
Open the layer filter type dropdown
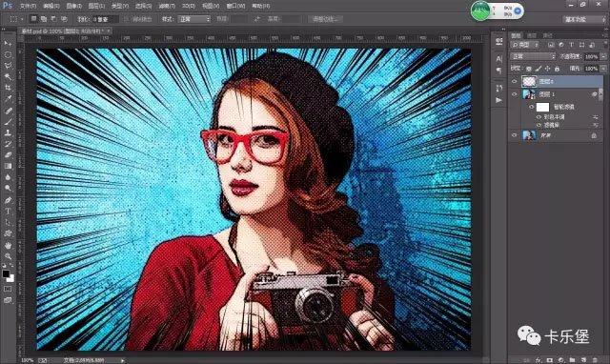tap(525, 45)
